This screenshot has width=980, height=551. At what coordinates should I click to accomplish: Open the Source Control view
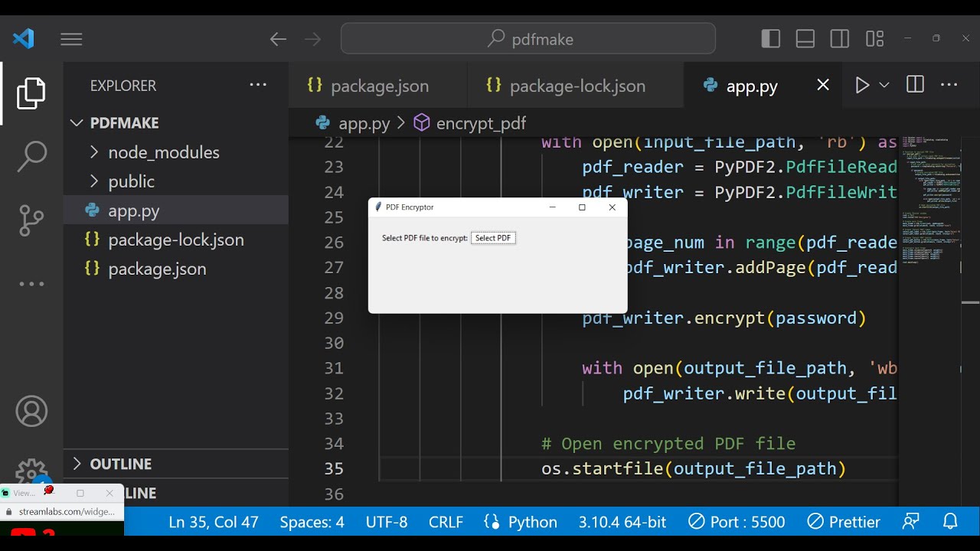point(31,220)
